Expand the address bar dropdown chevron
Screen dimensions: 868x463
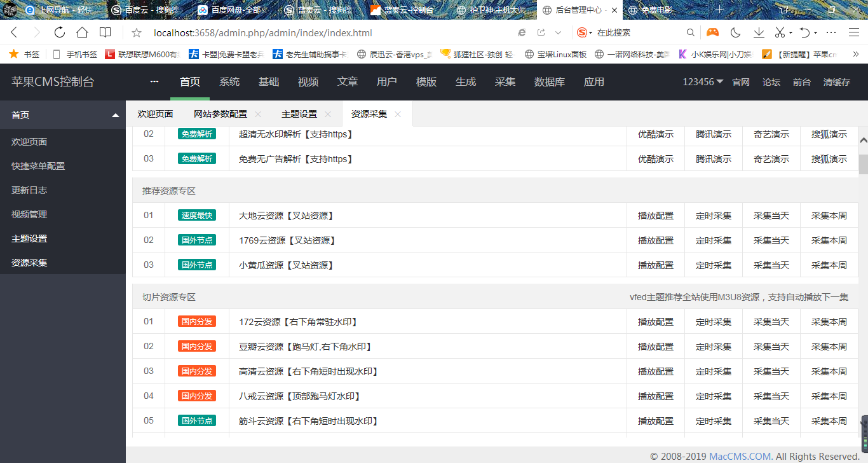[x=558, y=32]
